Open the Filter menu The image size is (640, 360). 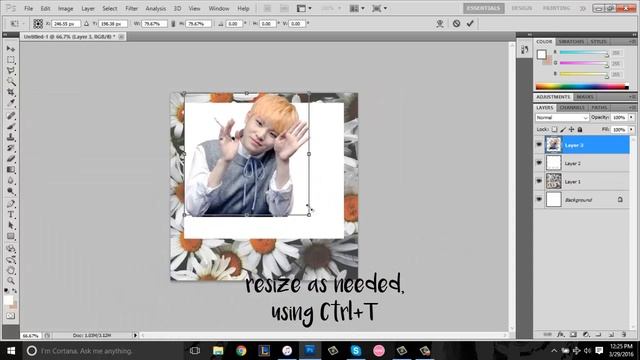point(131,8)
